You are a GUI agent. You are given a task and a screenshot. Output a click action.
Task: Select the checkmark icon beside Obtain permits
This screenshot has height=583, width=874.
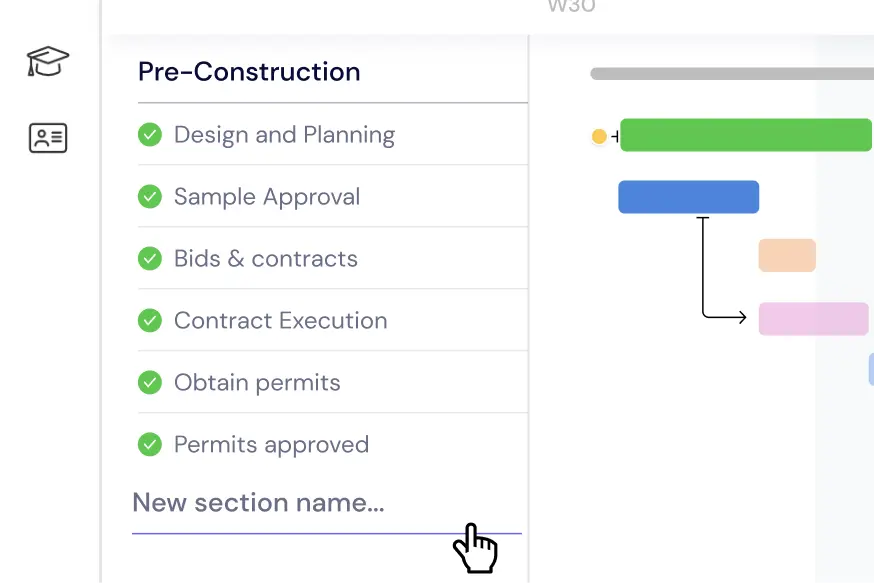[x=150, y=382]
